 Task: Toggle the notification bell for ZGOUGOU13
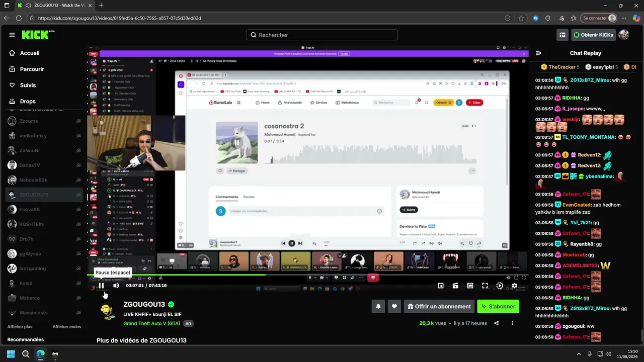tap(378, 306)
